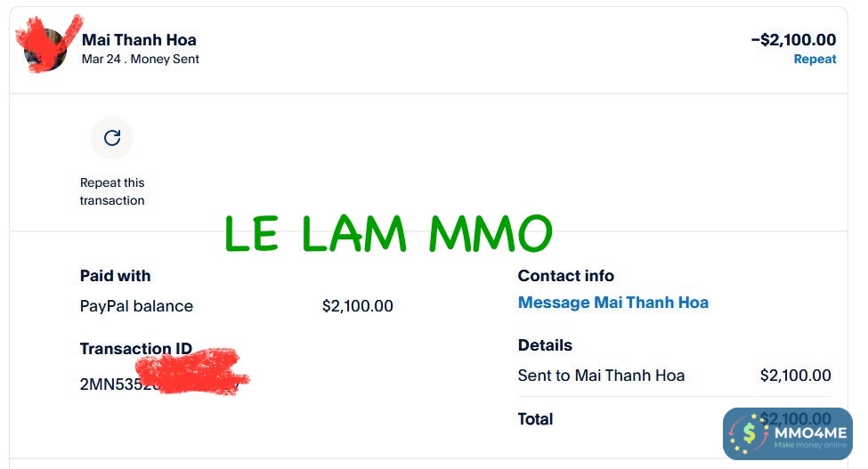Click the "Repeat this transaction" label
868x469 pixels.
tap(112, 191)
